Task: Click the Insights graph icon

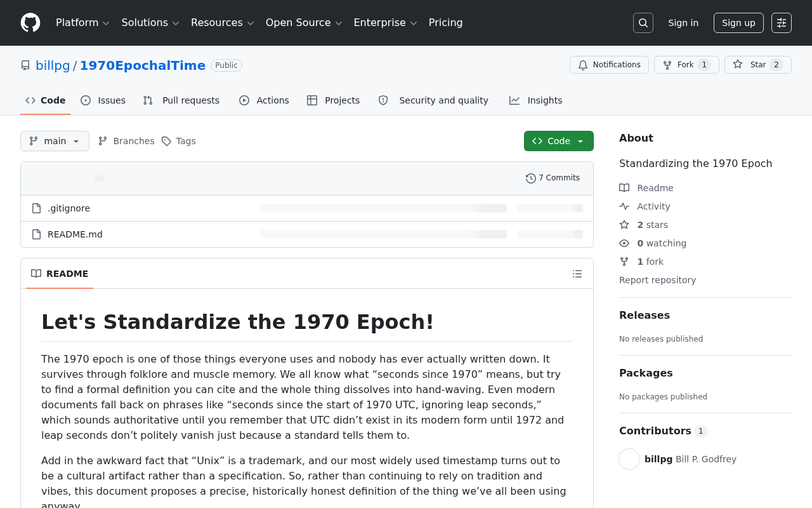Action: click(x=514, y=100)
